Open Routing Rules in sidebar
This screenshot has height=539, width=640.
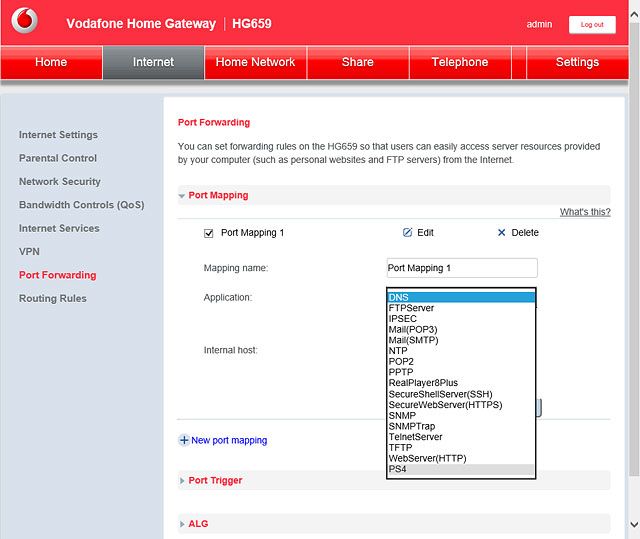pos(53,298)
